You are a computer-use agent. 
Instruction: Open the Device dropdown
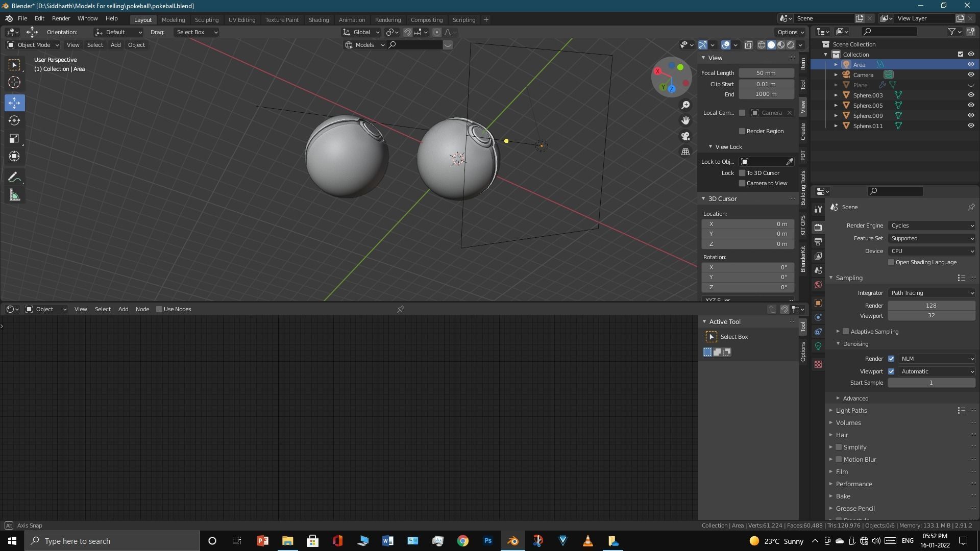932,251
